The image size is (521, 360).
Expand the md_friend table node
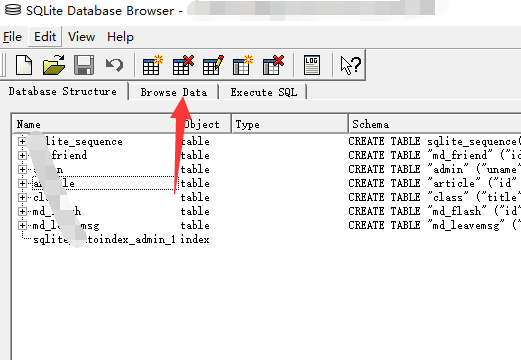(x=22, y=155)
